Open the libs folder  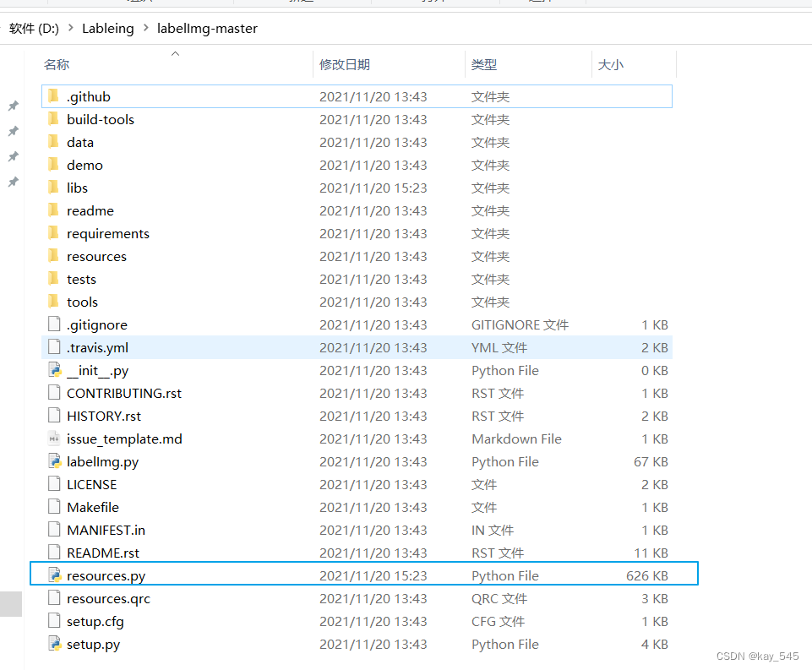pos(79,188)
